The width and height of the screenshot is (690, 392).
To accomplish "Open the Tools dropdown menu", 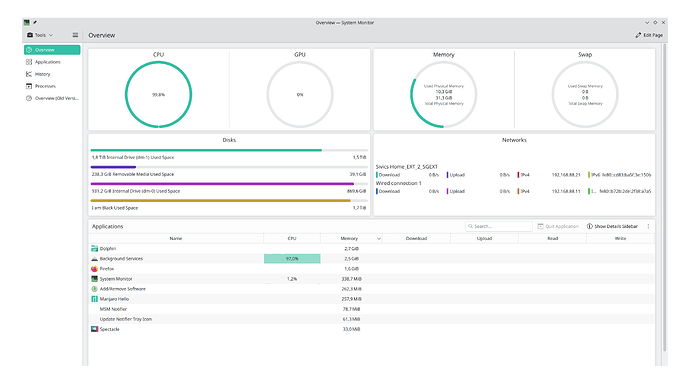I will coord(40,35).
